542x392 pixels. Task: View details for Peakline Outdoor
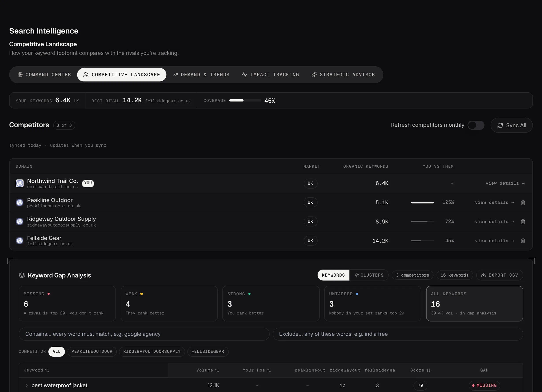point(494,203)
